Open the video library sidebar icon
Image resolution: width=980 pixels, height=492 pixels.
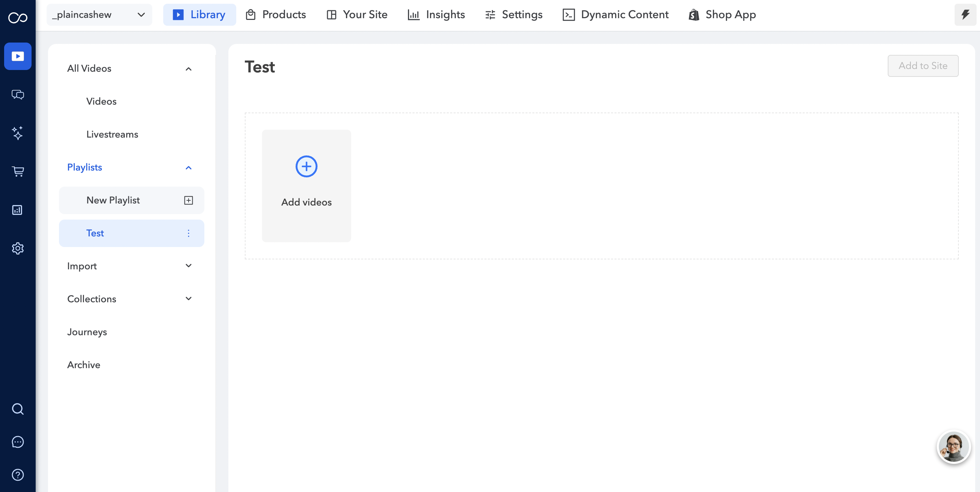click(17, 56)
